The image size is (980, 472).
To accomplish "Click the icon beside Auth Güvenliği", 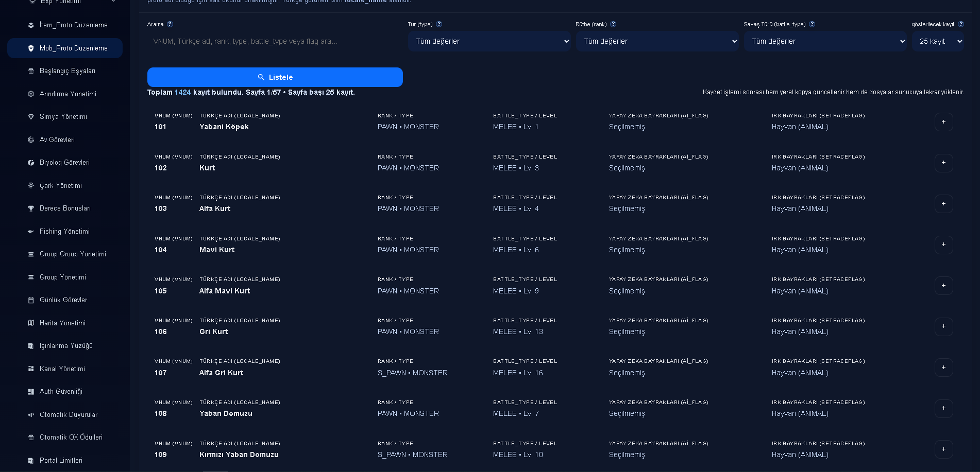I will (x=31, y=392).
